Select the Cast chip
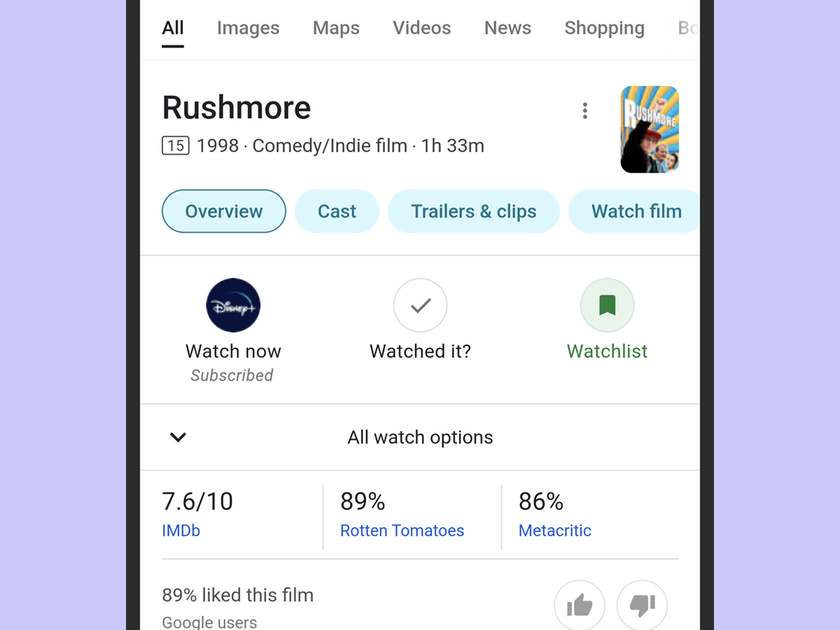This screenshot has height=630, width=840. pyautogui.click(x=337, y=211)
